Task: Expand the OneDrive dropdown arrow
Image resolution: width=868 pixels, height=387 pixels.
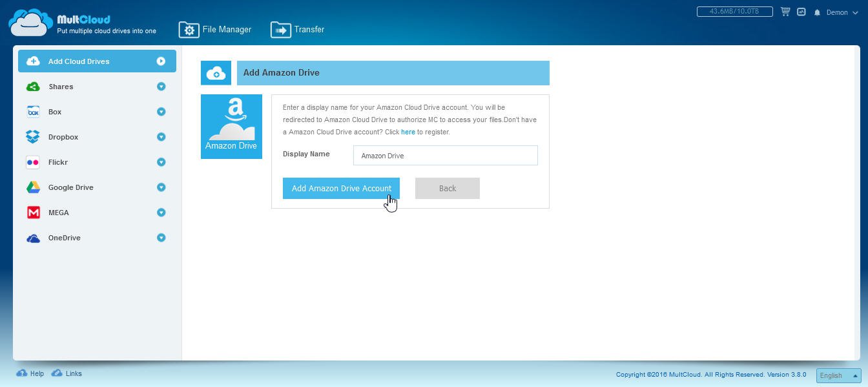Action: click(x=161, y=238)
